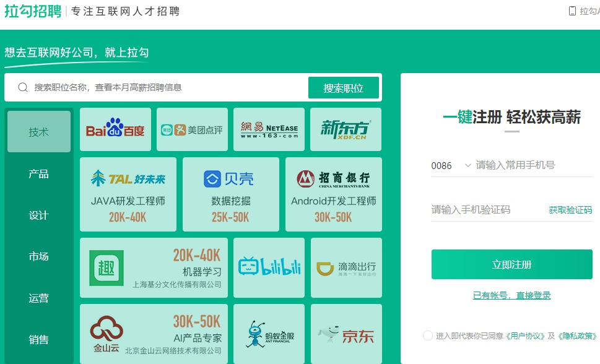Click the 20K-40K salary above 机器学习
Image resolution: width=600 pixels, height=364 pixels.
(x=197, y=255)
